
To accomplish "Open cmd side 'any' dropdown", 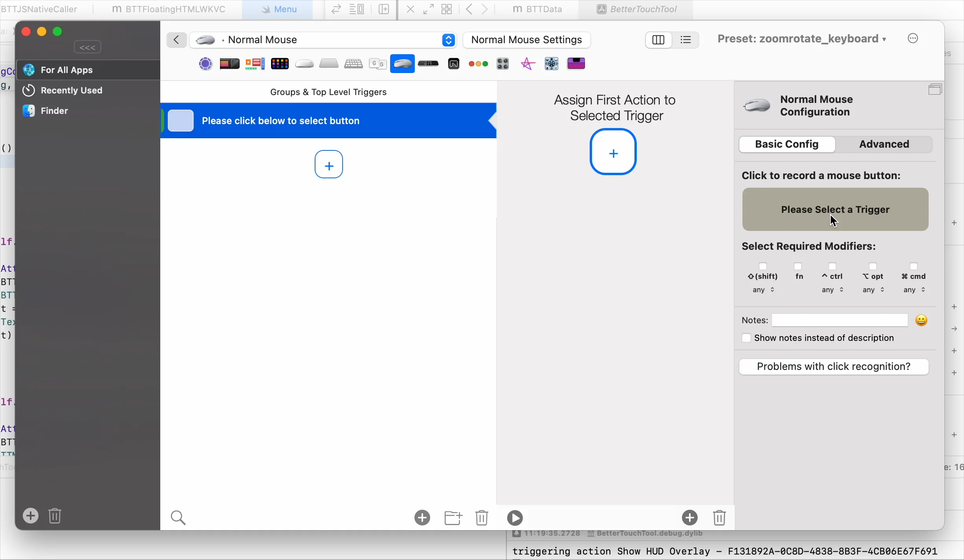I will click(915, 291).
